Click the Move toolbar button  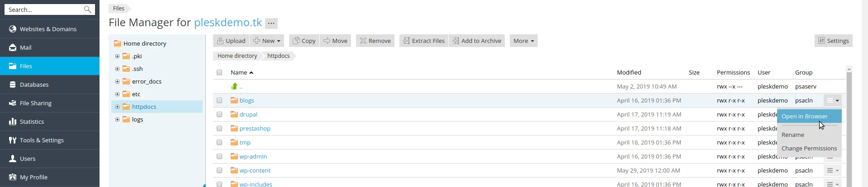[336, 41]
